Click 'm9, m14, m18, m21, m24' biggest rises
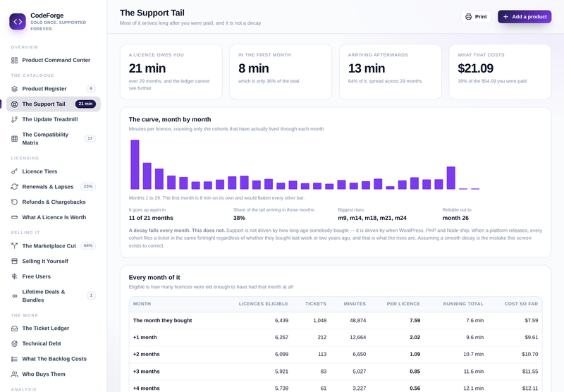 372,218
